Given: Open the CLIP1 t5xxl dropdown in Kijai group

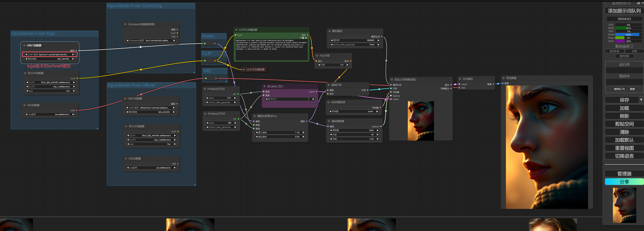Looking at the screenshot, I should pos(50,82).
